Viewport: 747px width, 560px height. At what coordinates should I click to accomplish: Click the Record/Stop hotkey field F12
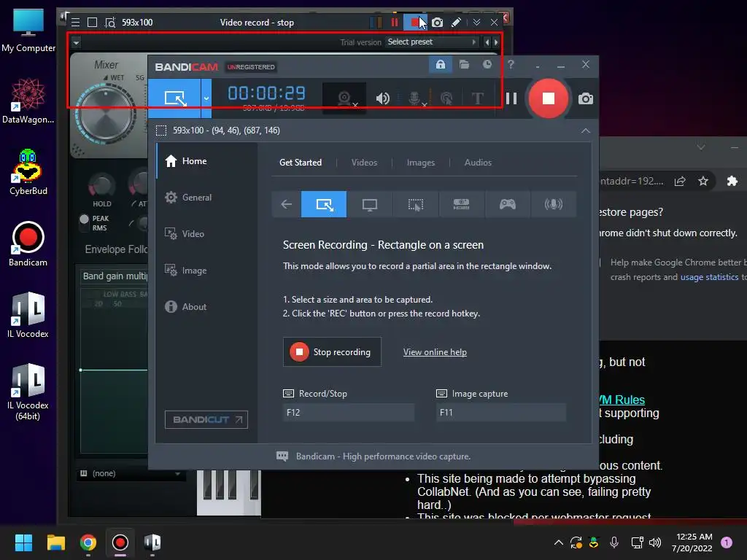[348, 413]
